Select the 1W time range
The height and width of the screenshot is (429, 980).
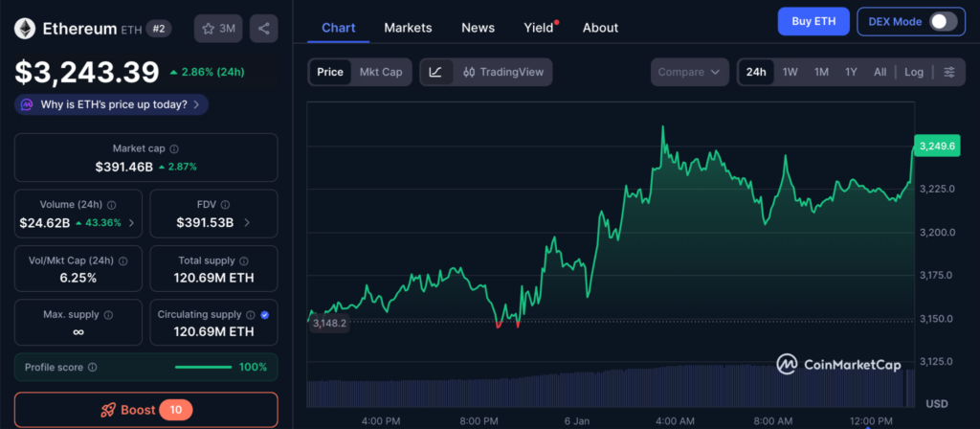click(x=790, y=72)
